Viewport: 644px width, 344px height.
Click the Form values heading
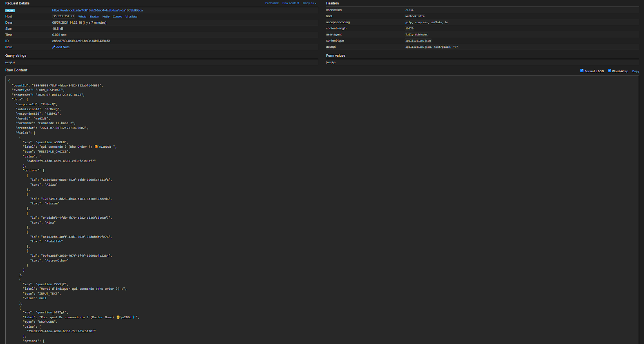click(x=335, y=55)
